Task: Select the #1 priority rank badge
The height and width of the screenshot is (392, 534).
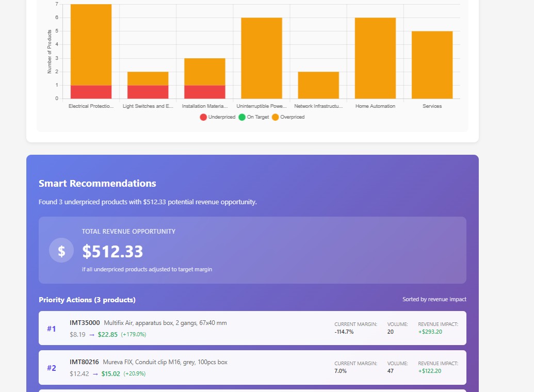Action: 52,329
